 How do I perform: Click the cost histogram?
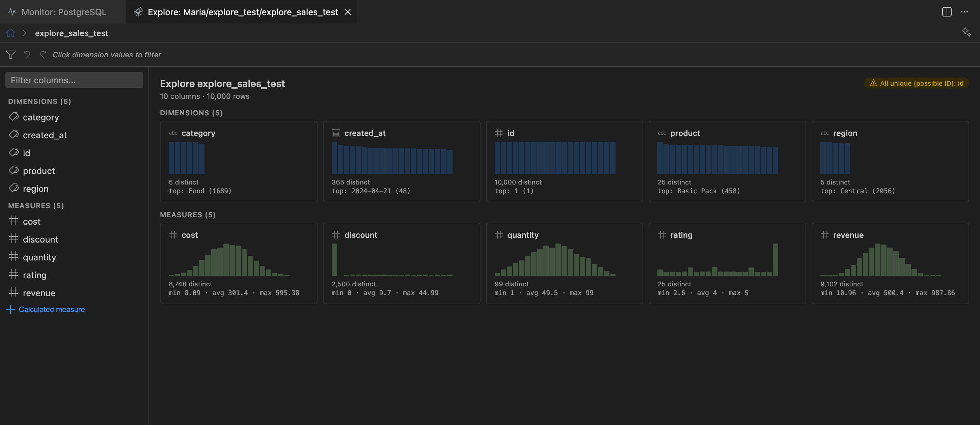point(229,260)
